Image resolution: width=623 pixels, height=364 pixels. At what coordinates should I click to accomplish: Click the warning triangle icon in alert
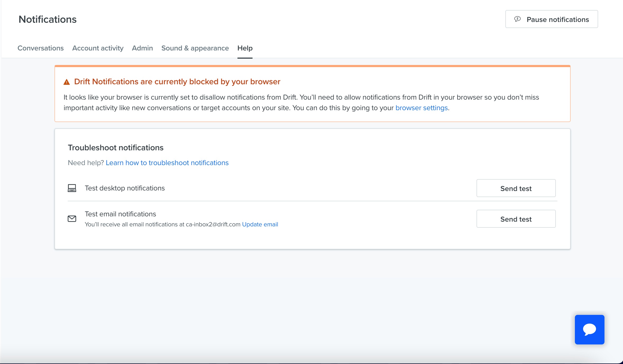point(67,82)
